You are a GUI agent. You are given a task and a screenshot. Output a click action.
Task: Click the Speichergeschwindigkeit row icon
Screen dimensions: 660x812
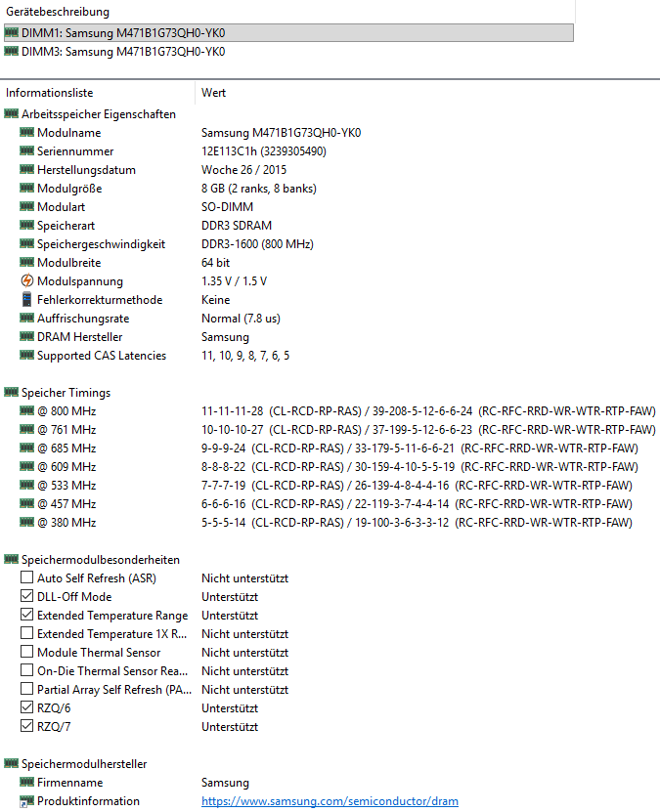(x=27, y=244)
